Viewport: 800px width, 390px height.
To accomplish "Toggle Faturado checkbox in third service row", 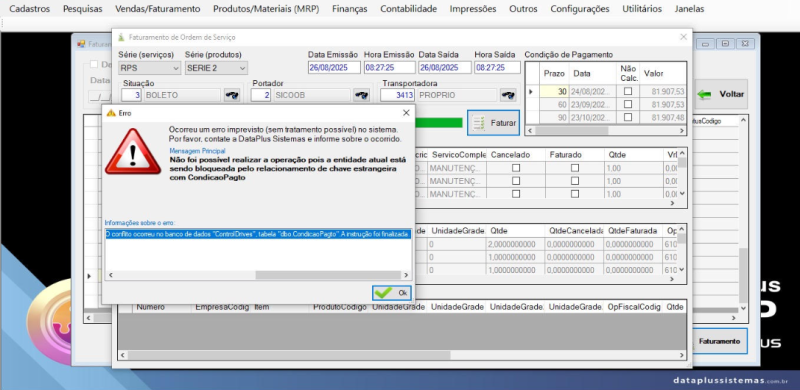I will click(x=575, y=193).
